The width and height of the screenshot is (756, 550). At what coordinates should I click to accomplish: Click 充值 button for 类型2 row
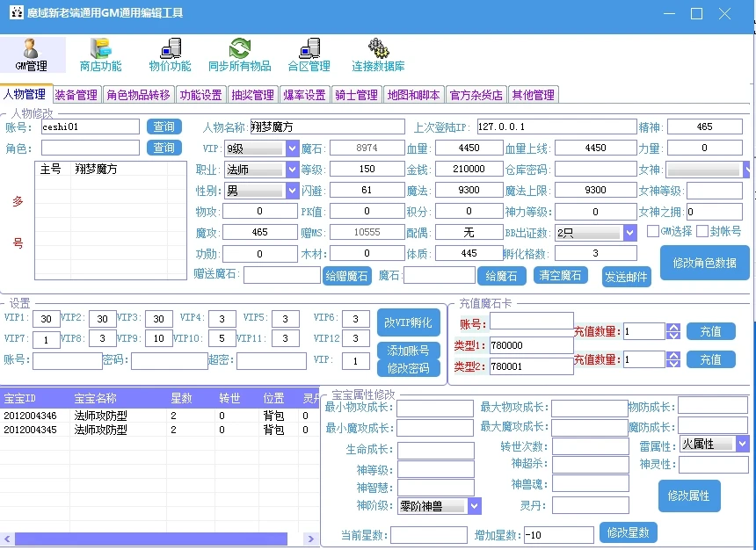pyautogui.click(x=710, y=359)
